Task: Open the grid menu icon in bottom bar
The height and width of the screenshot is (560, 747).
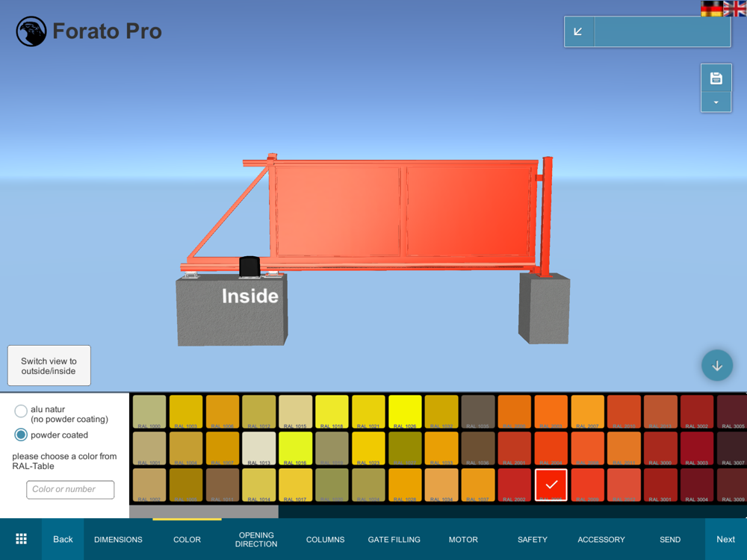Action: pos(21,539)
